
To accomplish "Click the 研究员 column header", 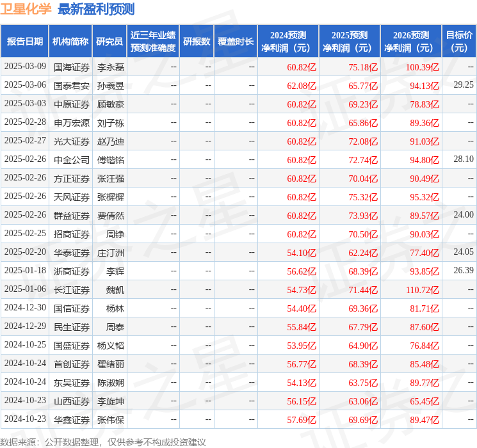I will [109, 42].
